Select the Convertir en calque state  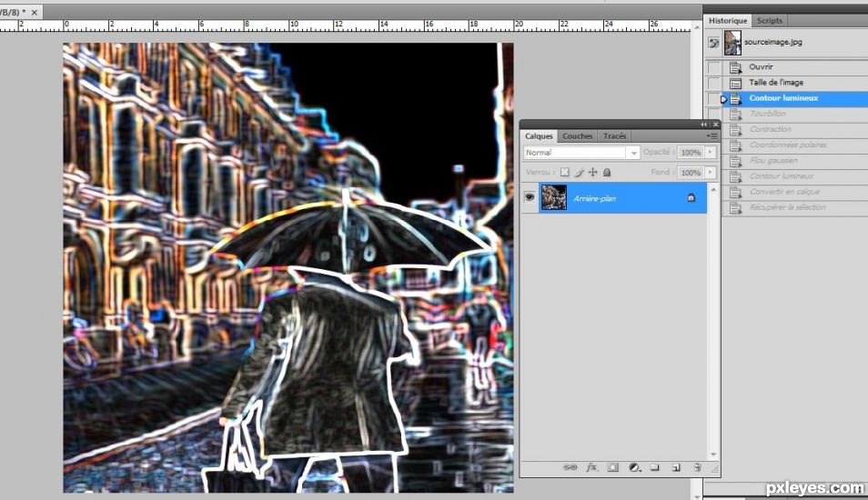pyautogui.click(x=795, y=192)
